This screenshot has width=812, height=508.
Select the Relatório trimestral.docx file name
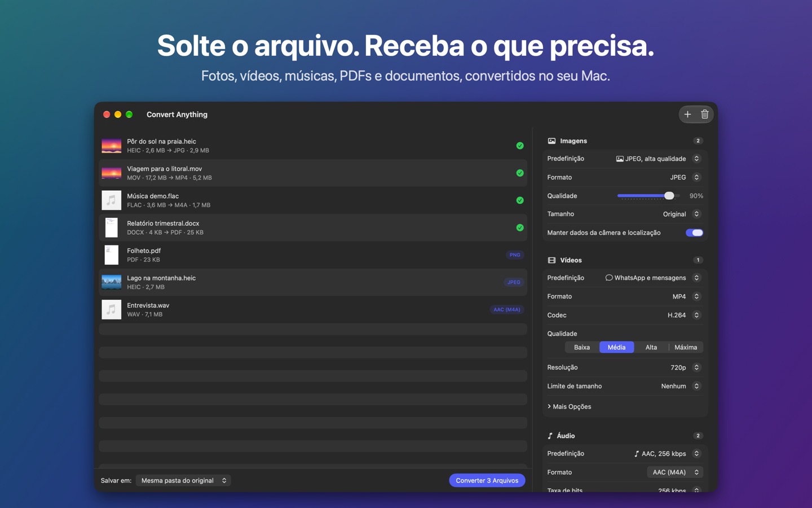[163, 224]
